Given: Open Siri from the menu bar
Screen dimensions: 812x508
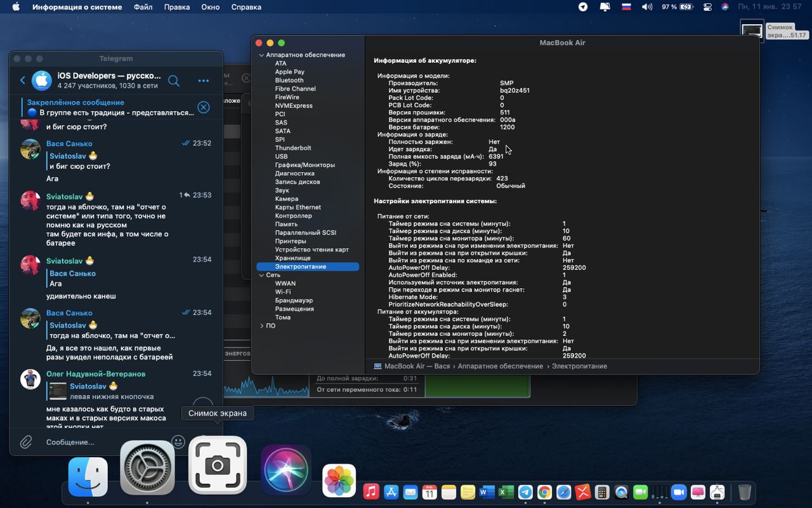Looking at the screenshot, I should click(724, 7).
